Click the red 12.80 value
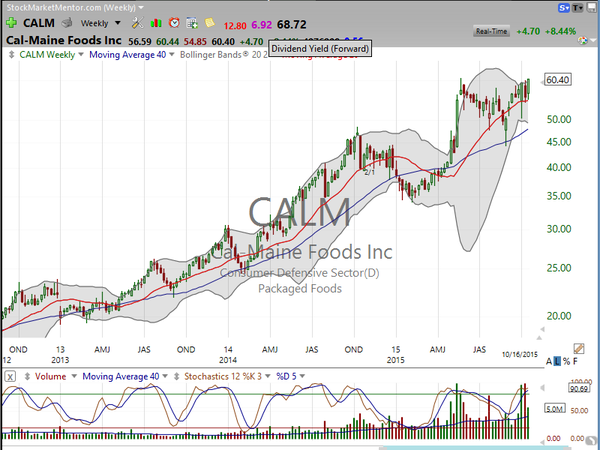 [235, 26]
